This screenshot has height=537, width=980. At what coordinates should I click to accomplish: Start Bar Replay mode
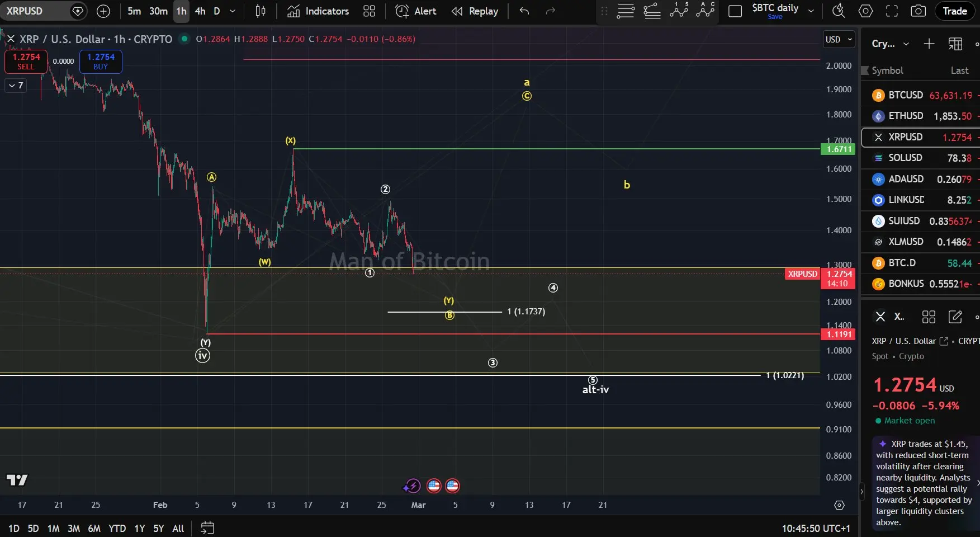tap(475, 11)
